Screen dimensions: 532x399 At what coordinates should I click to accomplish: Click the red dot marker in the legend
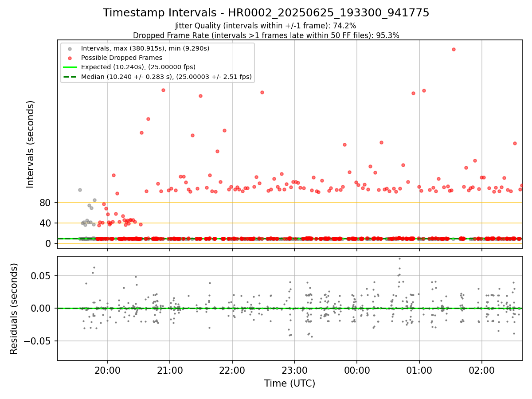pyautogui.click(x=69, y=58)
